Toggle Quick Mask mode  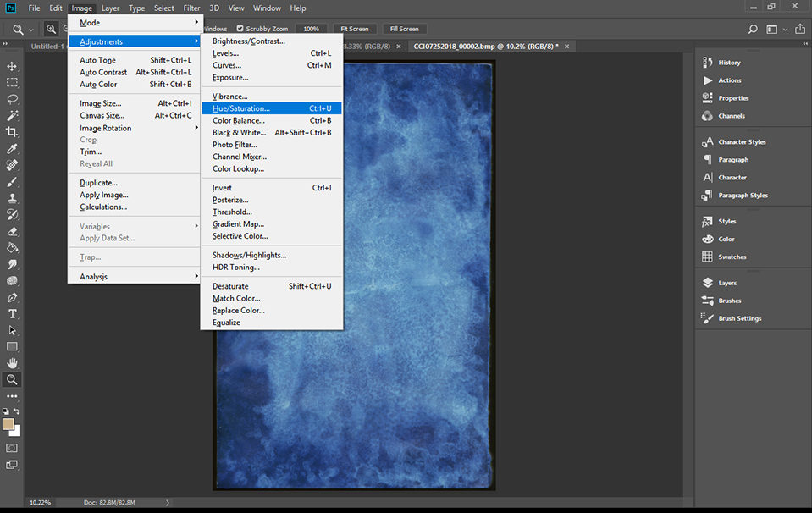click(x=12, y=448)
